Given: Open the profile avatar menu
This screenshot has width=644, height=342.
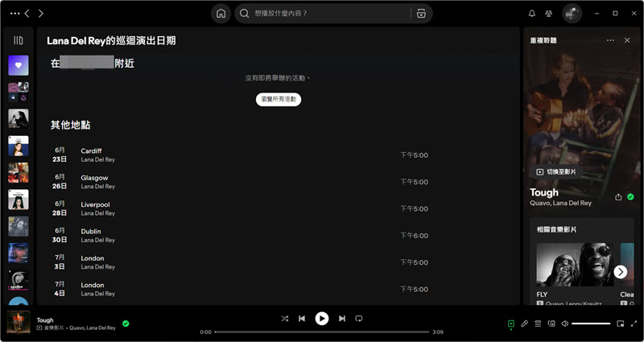Looking at the screenshot, I should point(572,14).
